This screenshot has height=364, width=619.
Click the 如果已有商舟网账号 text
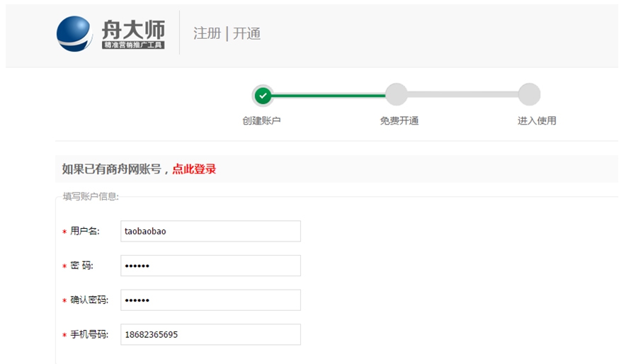click(x=112, y=169)
